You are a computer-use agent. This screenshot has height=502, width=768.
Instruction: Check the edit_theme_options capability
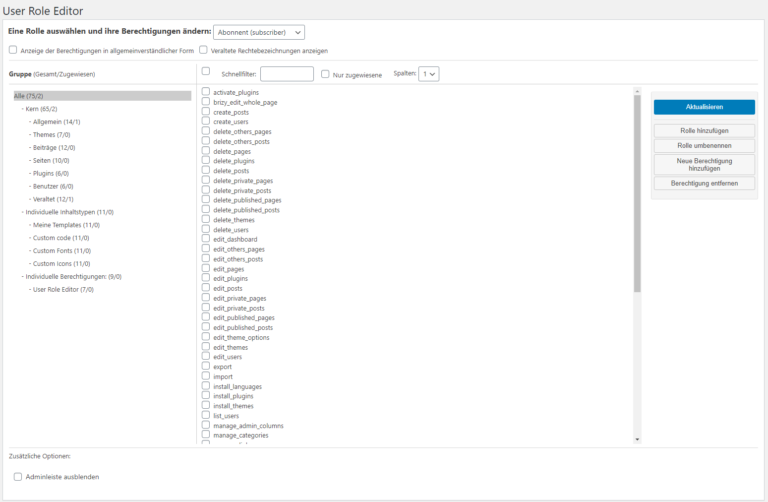[x=206, y=337]
